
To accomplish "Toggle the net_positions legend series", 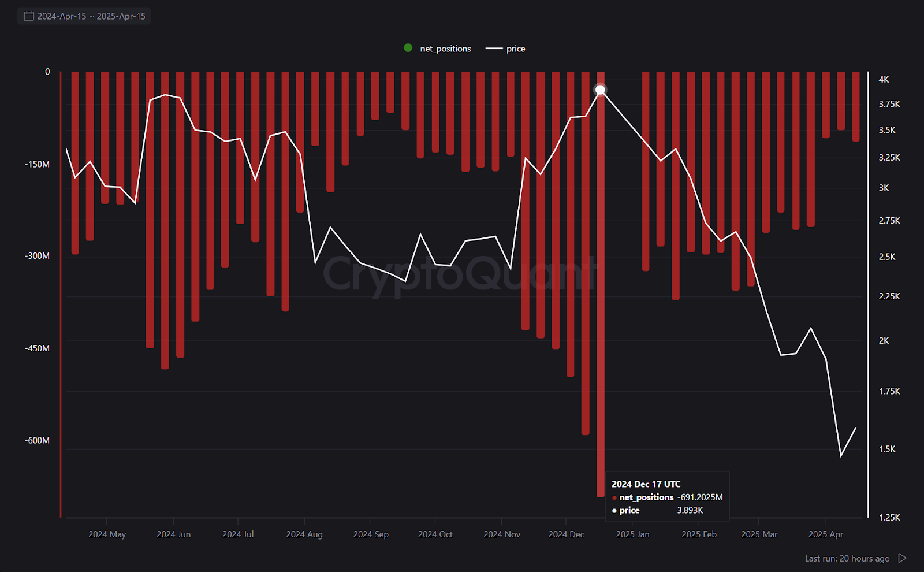I will [437, 49].
